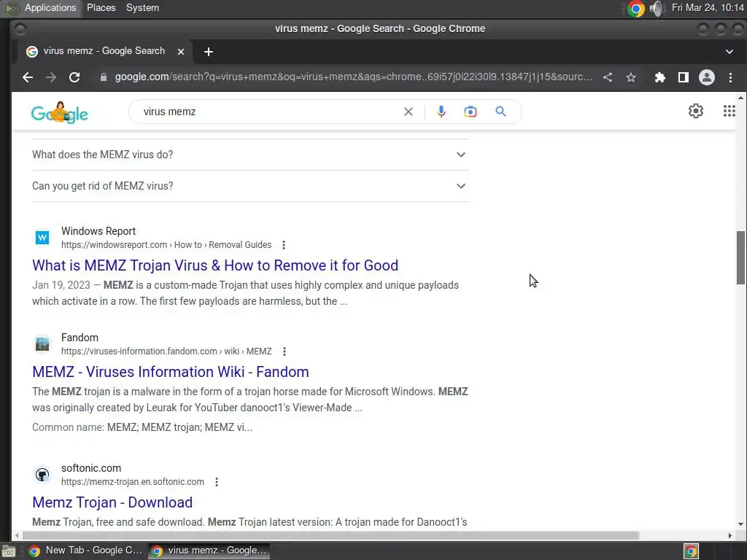Click the viruses-information.fandom.com URL breadcrumb
747x560 pixels.
[x=166, y=351]
